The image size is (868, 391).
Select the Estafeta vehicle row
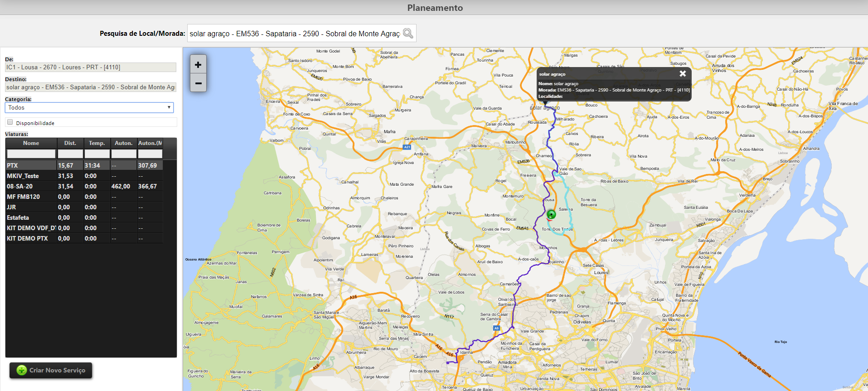pyautogui.click(x=84, y=217)
